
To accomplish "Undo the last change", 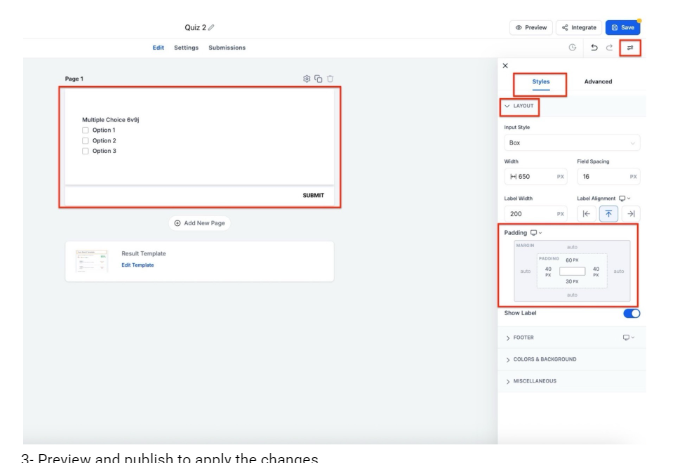I will tap(594, 48).
